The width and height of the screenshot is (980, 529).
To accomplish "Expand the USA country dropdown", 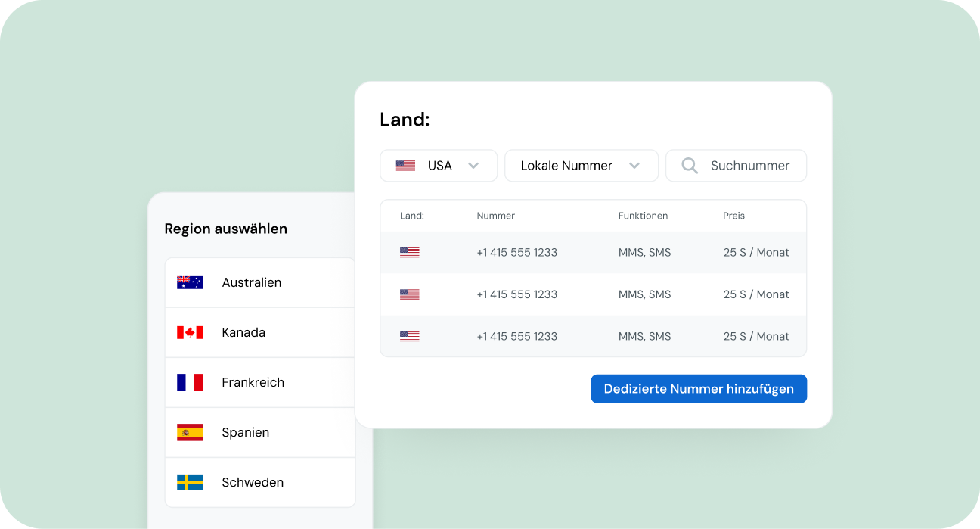I will (x=439, y=166).
